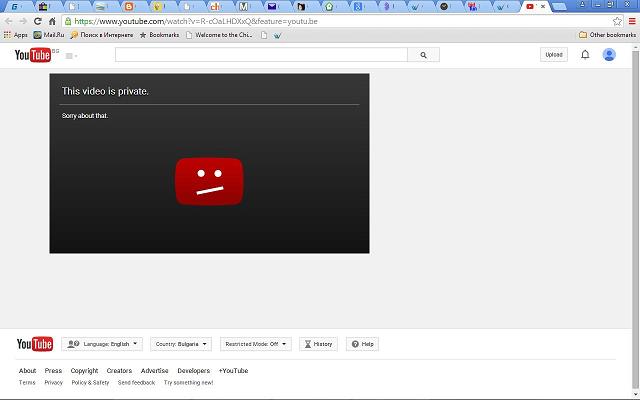Go to the browser home page
The width and height of the screenshot is (640, 400).
click(52, 20)
